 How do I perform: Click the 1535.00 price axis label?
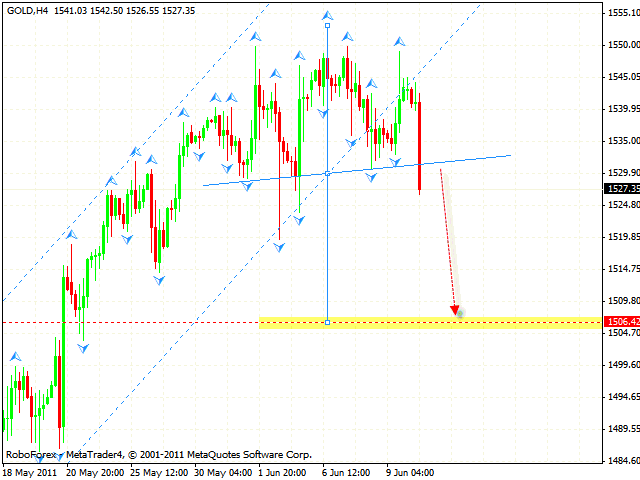[x=620, y=141]
